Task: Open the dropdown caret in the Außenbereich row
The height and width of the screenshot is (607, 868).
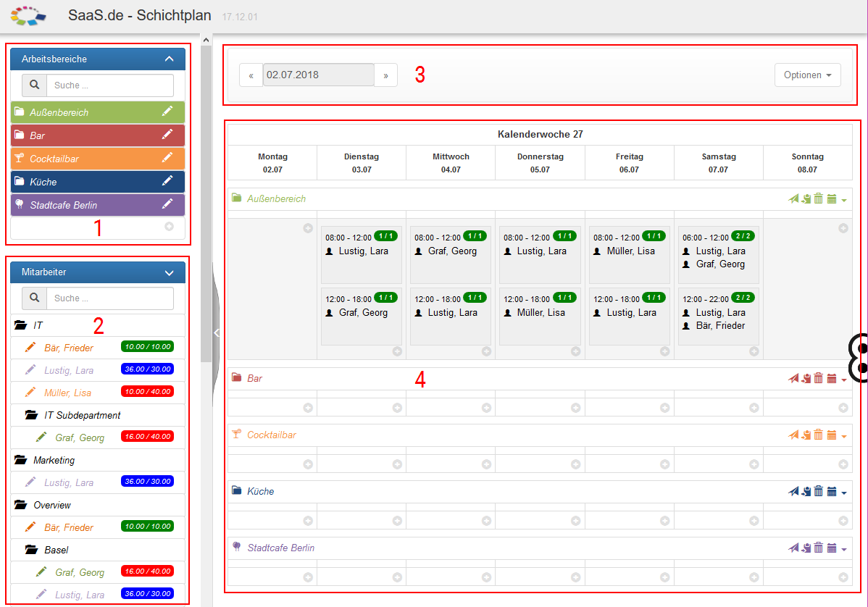Action: point(844,200)
